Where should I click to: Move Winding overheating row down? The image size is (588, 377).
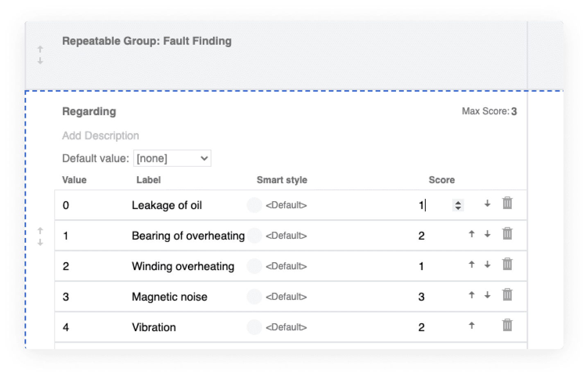tap(487, 265)
